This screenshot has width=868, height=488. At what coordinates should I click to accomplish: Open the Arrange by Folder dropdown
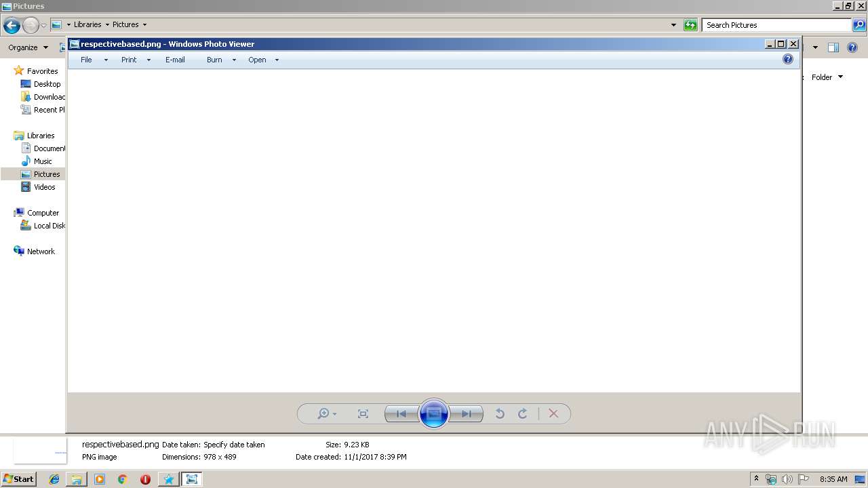(827, 77)
